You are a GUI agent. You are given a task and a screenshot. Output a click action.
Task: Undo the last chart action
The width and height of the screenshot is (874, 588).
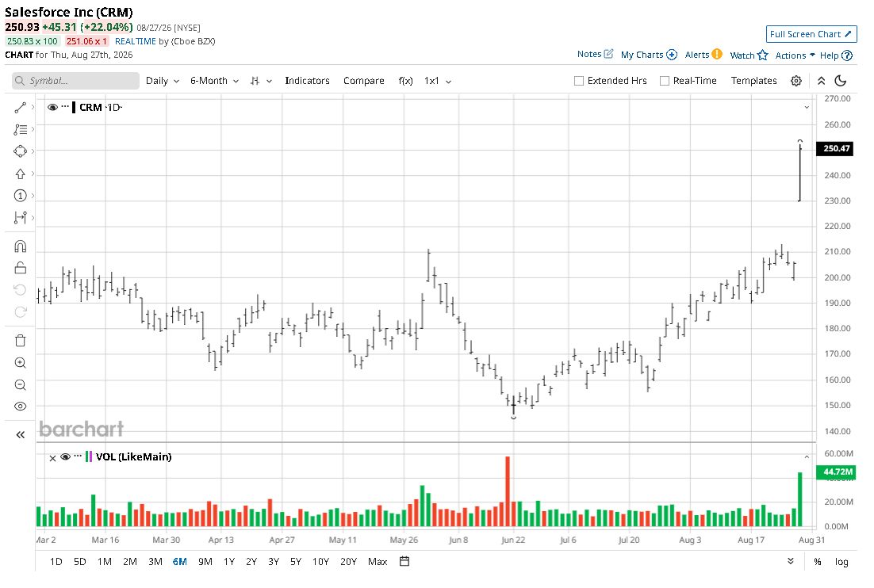tap(20, 289)
